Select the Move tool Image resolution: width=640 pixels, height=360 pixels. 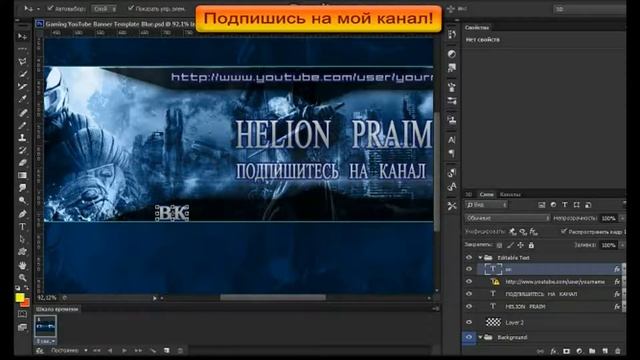(22, 37)
